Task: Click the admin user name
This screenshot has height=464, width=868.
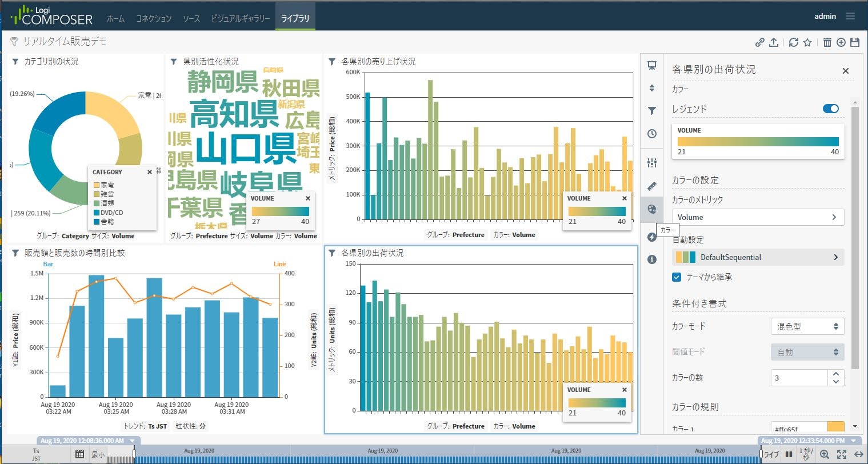Action: [x=825, y=16]
